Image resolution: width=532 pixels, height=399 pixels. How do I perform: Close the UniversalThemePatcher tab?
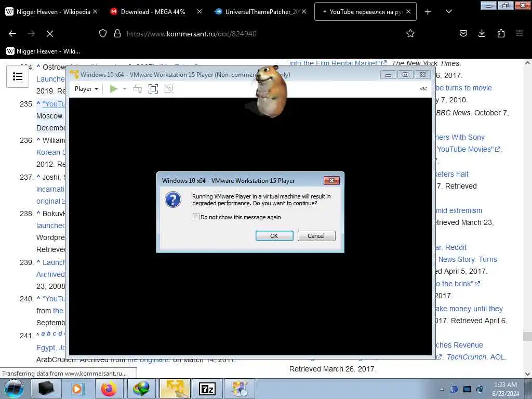[x=304, y=11]
